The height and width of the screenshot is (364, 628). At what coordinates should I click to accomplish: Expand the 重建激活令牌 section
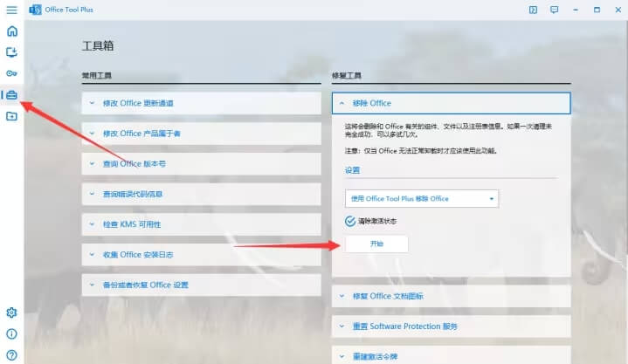pyautogui.click(x=451, y=355)
